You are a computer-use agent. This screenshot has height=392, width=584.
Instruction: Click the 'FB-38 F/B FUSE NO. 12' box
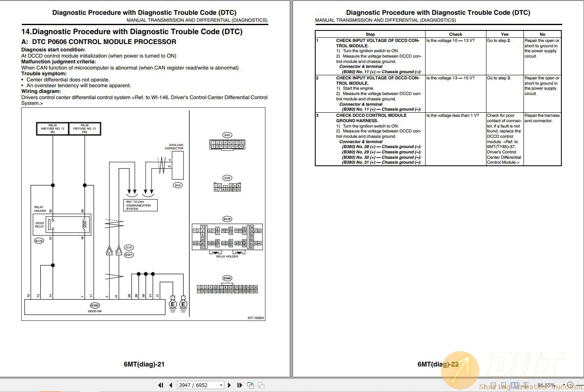[84, 129]
